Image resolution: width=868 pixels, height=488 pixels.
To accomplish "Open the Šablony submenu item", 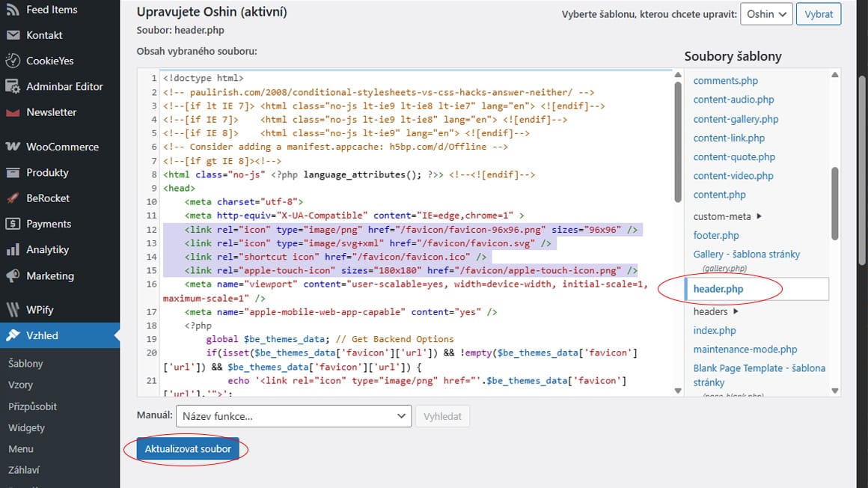I will (x=25, y=364).
